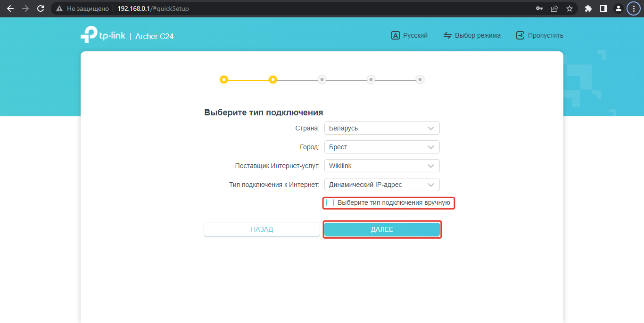Open the Русский language selector
The height and width of the screenshot is (323, 644).
[409, 35]
